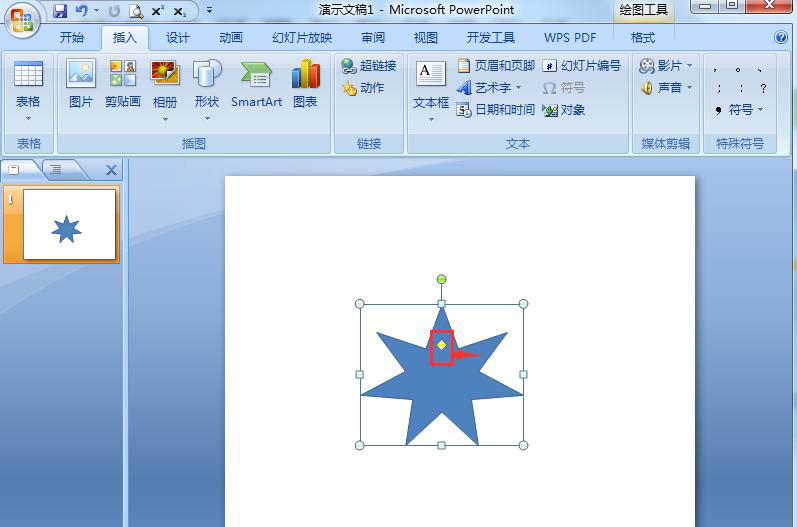797x527 pixels.
Task: Click the star's top-middle sizing handle
Action: tap(441, 304)
